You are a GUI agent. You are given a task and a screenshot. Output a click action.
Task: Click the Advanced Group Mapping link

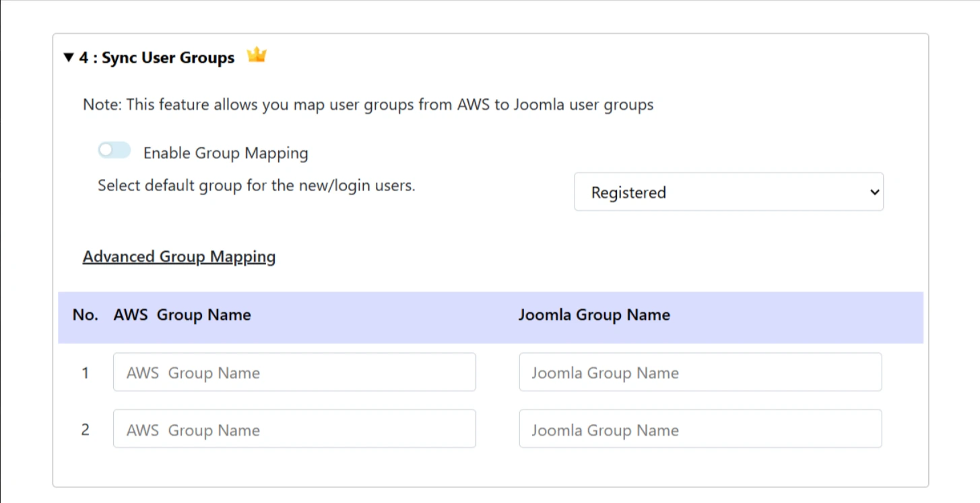(x=179, y=257)
